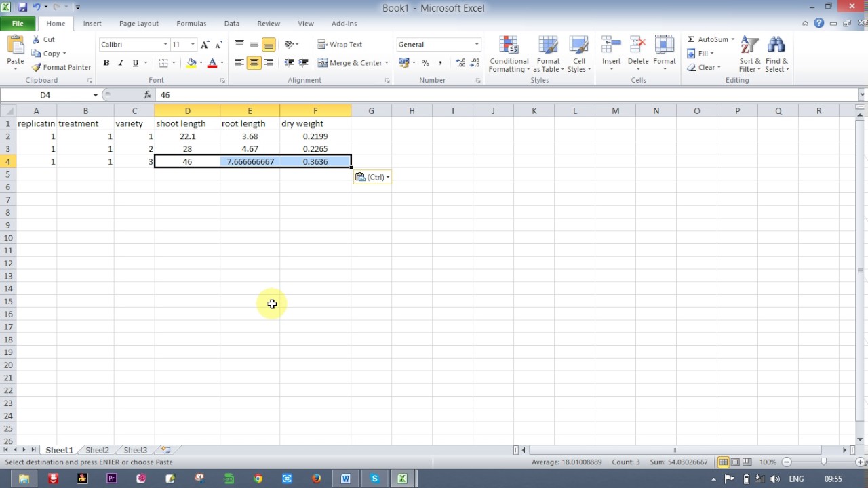Open Cell Styles gallery
Screen dimensions: 868x488
click(x=578, y=54)
